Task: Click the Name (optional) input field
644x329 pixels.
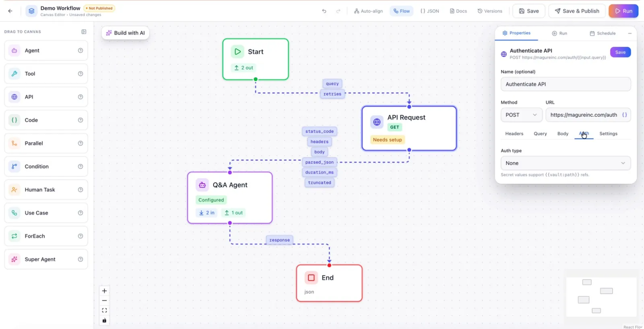Action: click(566, 84)
